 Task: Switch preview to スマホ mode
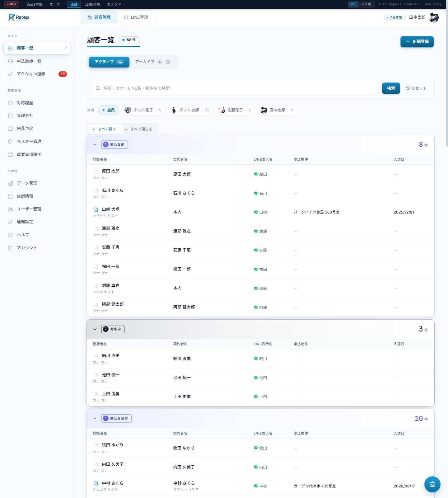click(366, 4)
